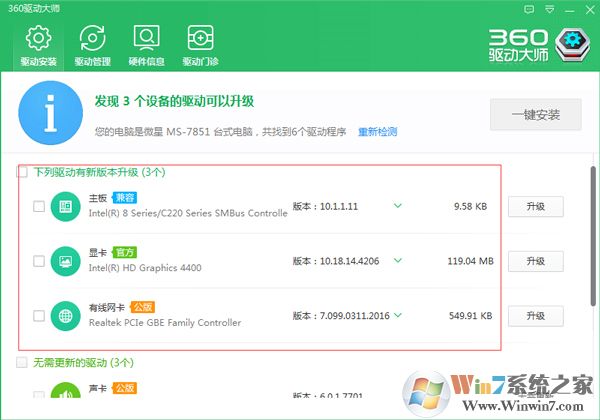The image size is (600, 420).
Task: Expand version dropdown for 10.1.1.11
Action: pos(397,206)
